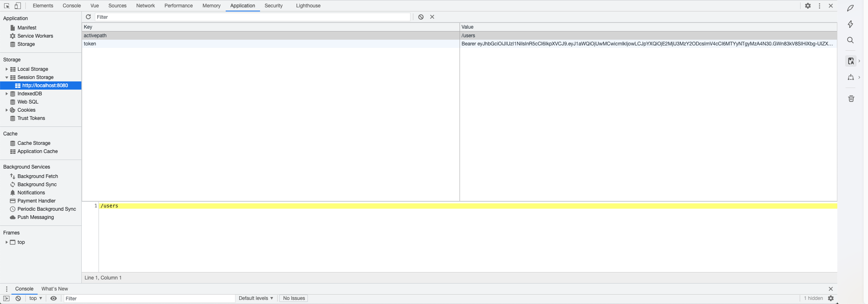Screen dimensions: 868x304
Task: Click the lightning bolt icon in sidebar
Action: pyautogui.click(x=850, y=24)
